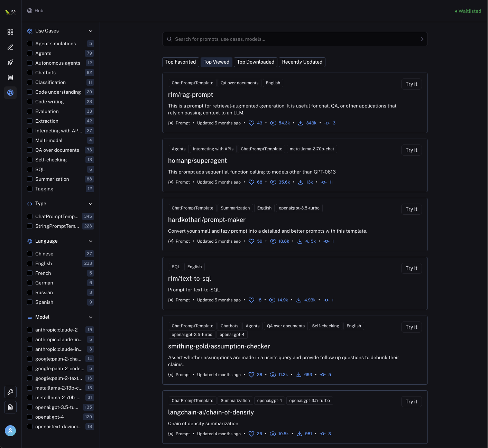Open the rocket deployments icon

click(10, 62)
